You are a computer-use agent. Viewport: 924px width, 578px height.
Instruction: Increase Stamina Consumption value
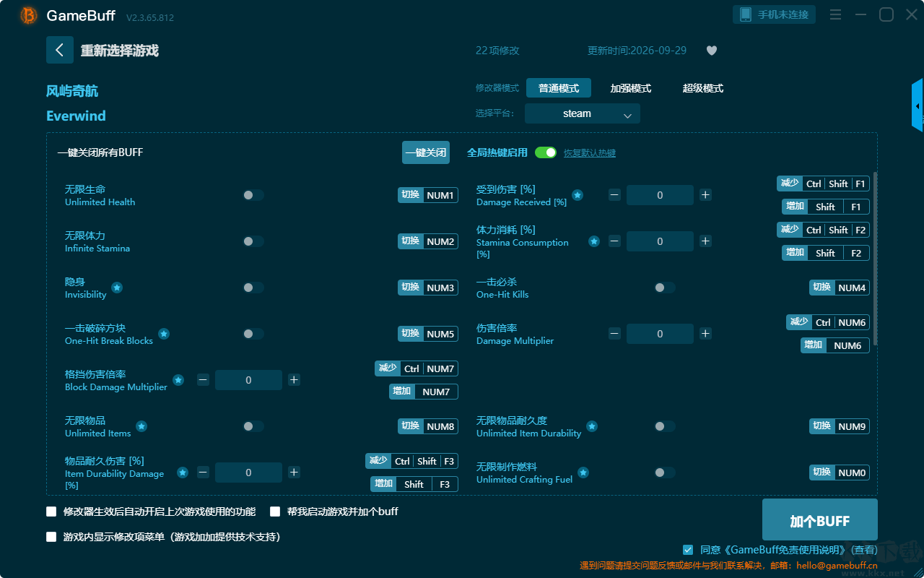[x=705, y=241]
